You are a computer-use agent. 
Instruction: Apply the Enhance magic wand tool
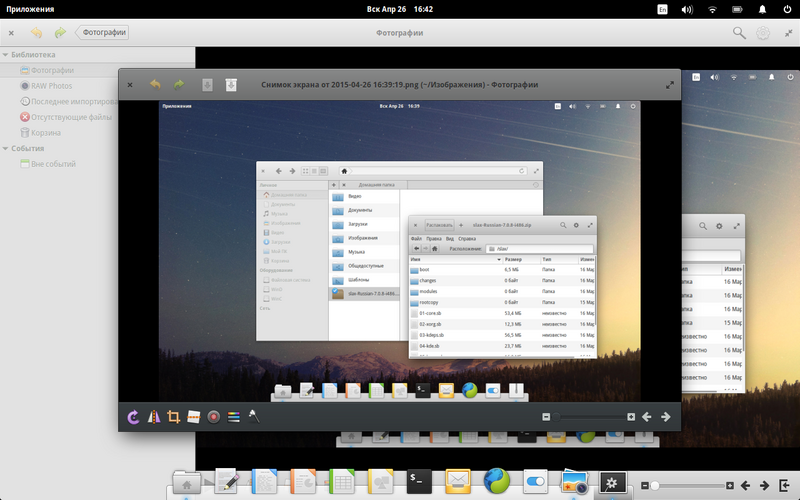pos(254,416)
